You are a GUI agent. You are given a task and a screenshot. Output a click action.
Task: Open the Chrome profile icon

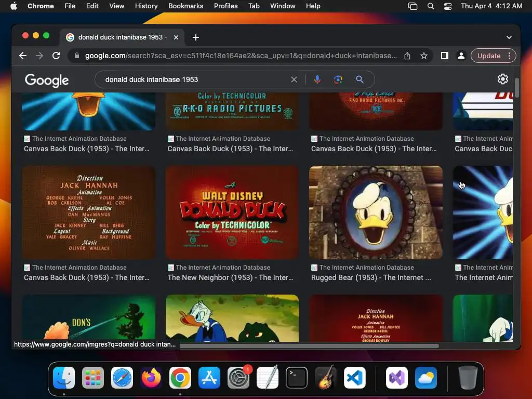[x=461, y=56]
